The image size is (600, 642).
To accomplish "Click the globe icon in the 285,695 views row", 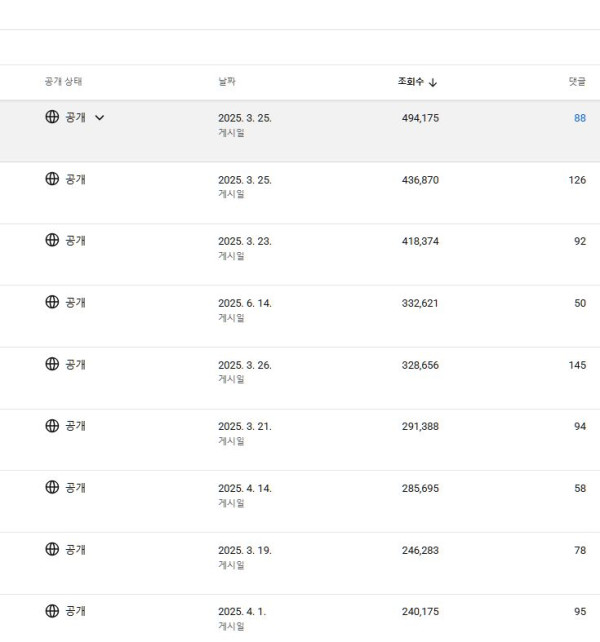I will pyautogui.click(x=52, y=487).
